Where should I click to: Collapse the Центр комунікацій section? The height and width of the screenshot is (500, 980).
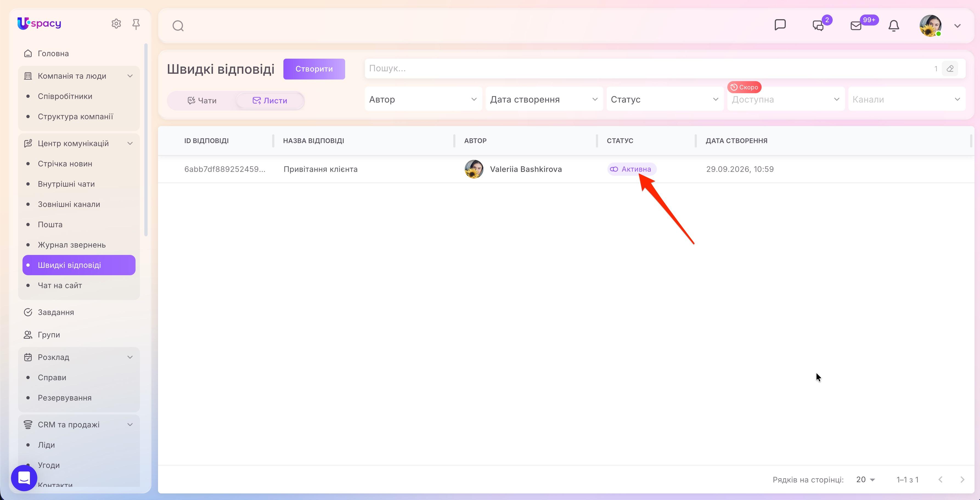130,143
